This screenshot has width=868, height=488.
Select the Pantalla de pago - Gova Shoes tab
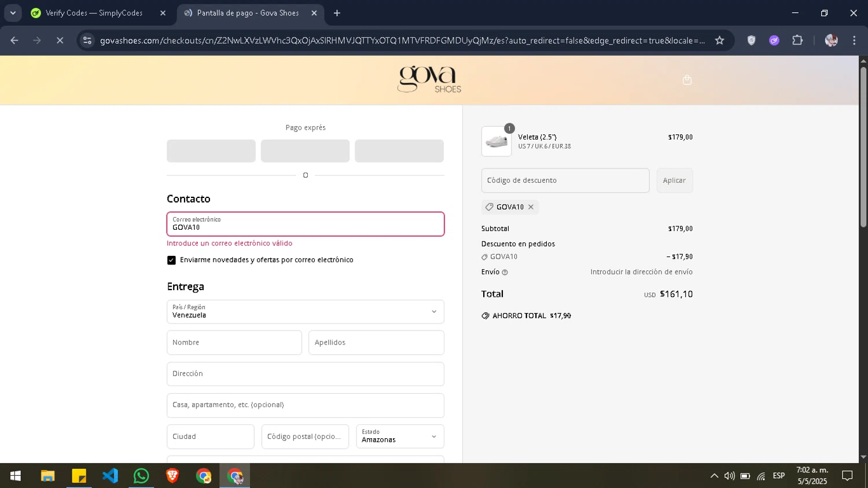[248, 13]
